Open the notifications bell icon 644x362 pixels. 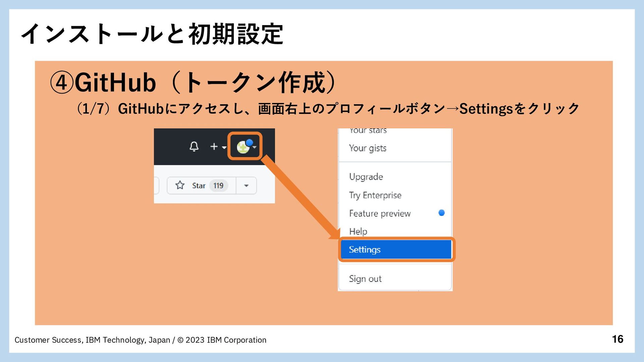point(194,146)
